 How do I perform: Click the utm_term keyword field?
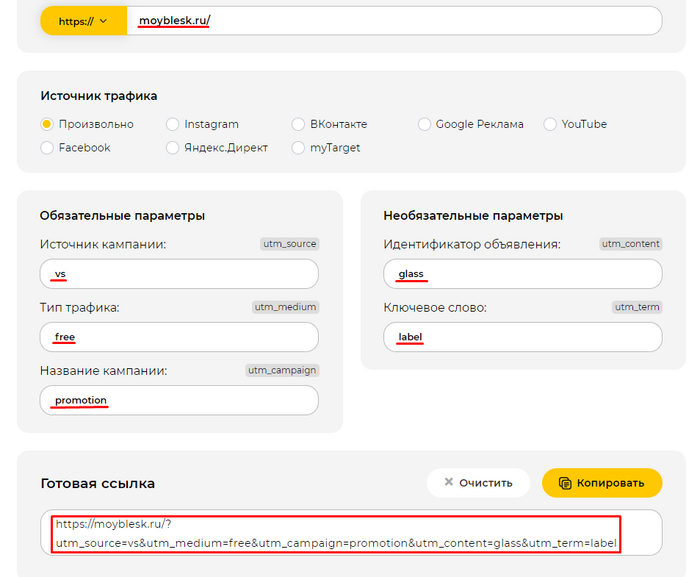click(x=522, y=337)
